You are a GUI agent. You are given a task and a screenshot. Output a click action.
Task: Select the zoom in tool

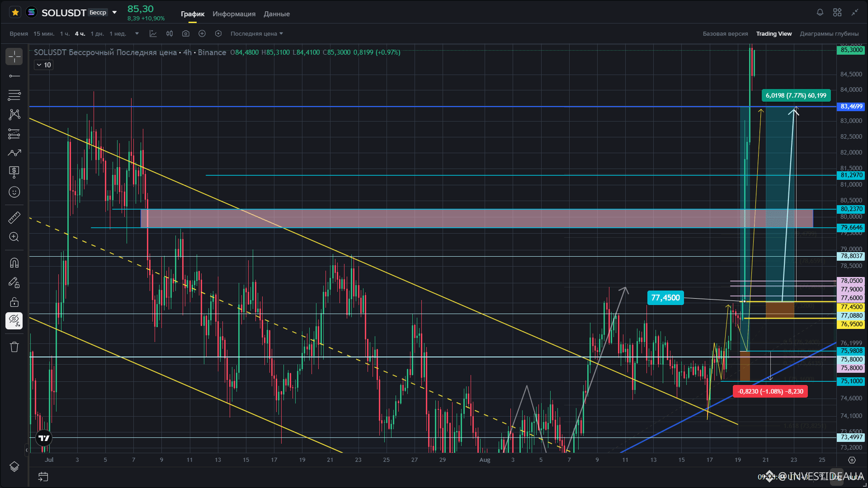point(14,237)
